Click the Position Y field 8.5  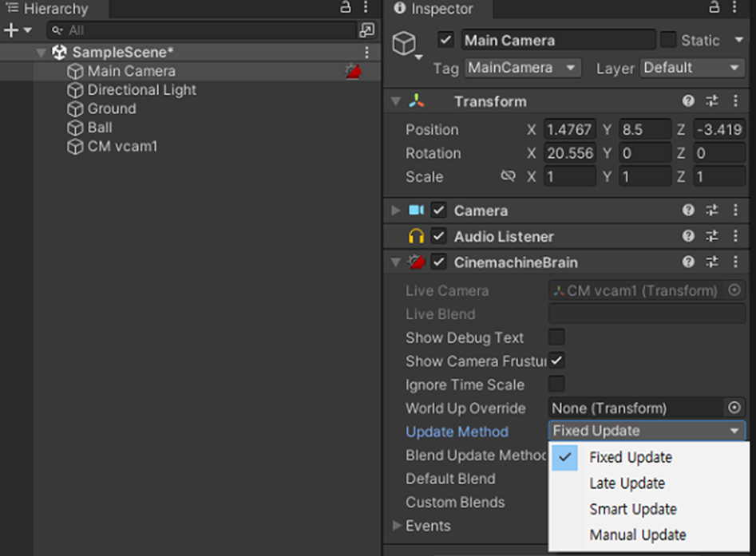(645, 129)
